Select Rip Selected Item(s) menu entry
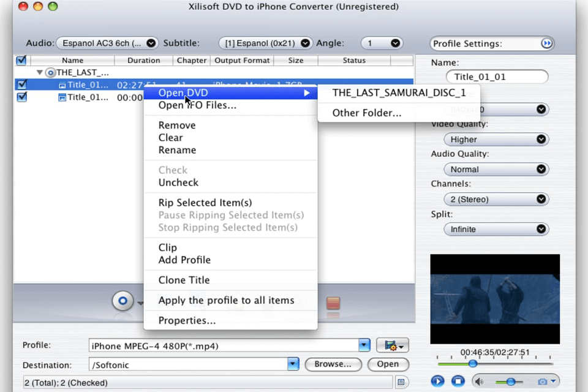This screenshot has width=588, height=392. 205,202
